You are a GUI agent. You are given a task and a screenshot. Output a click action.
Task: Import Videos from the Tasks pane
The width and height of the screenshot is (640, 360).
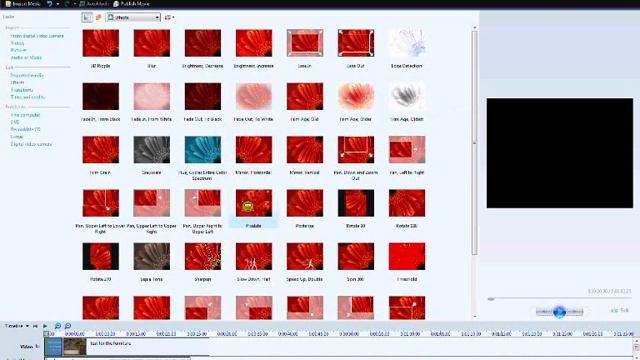17,43
